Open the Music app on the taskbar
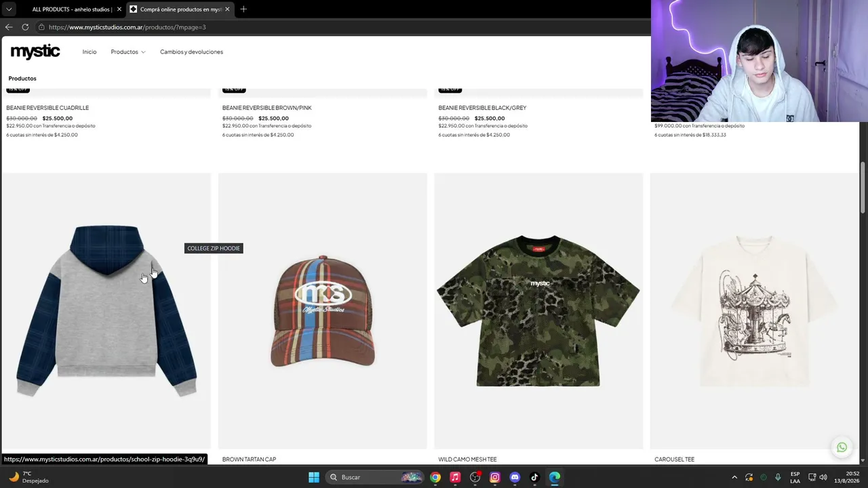 [455, 477]
